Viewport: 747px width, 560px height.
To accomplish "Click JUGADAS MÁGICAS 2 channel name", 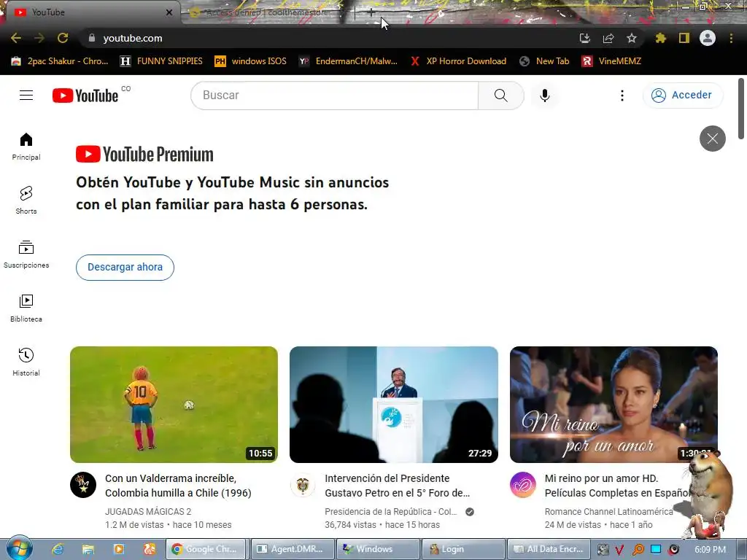I will pyautogui.click(x=148, y=511).
